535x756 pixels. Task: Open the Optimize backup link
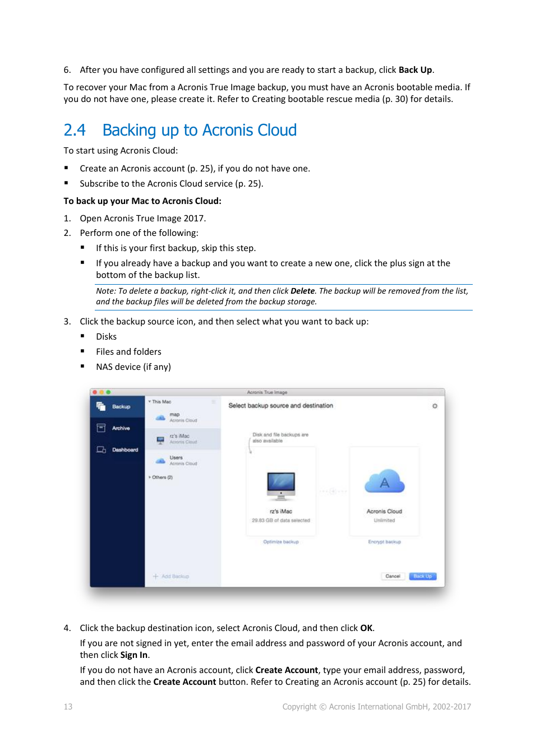(281, 542)
